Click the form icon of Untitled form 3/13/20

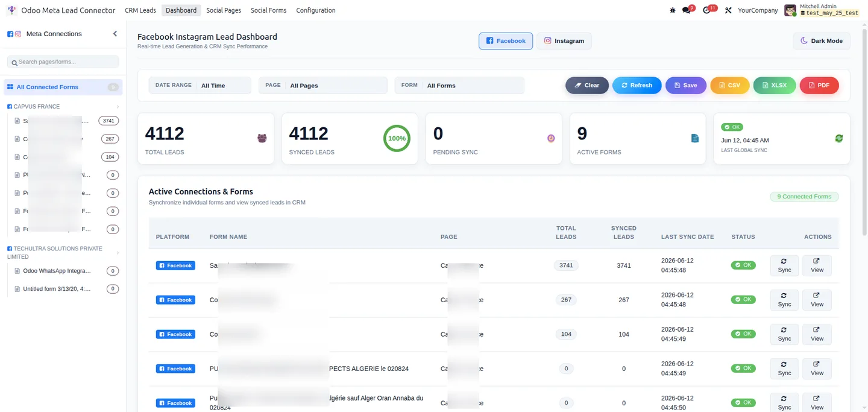click(x=17, y=289)
